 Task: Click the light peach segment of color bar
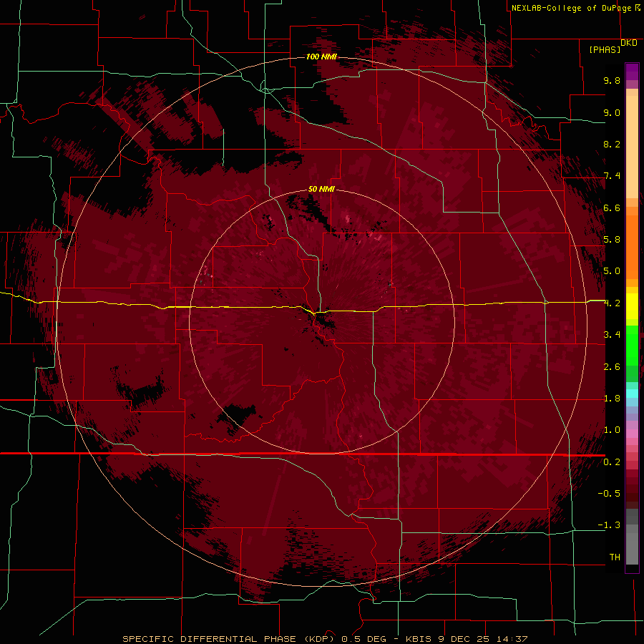pyautogui.click(x=632, y=147)
